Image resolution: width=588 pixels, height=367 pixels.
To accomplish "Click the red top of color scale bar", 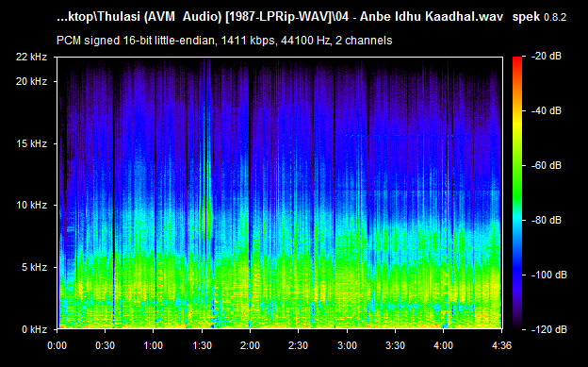I will [517, 59].
